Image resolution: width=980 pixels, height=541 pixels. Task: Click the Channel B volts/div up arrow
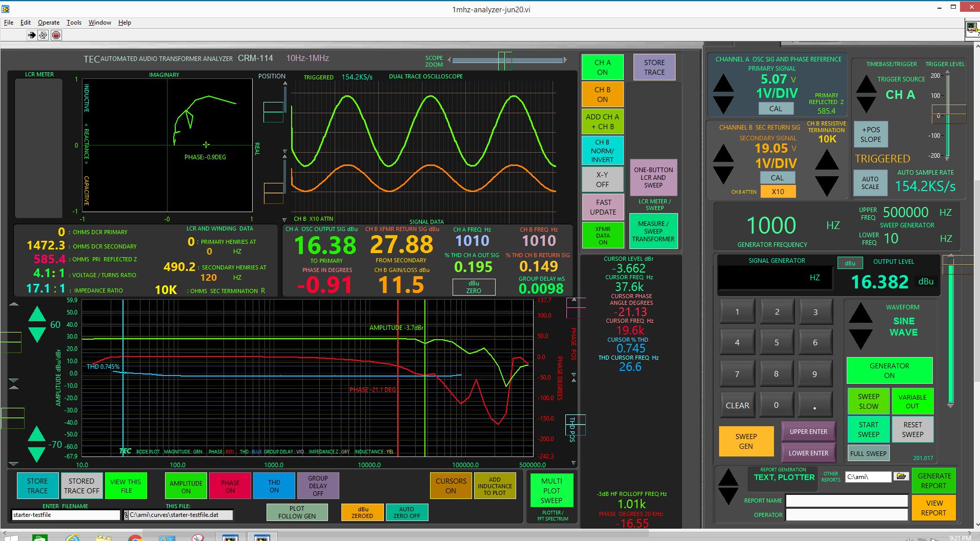(723, 153)
